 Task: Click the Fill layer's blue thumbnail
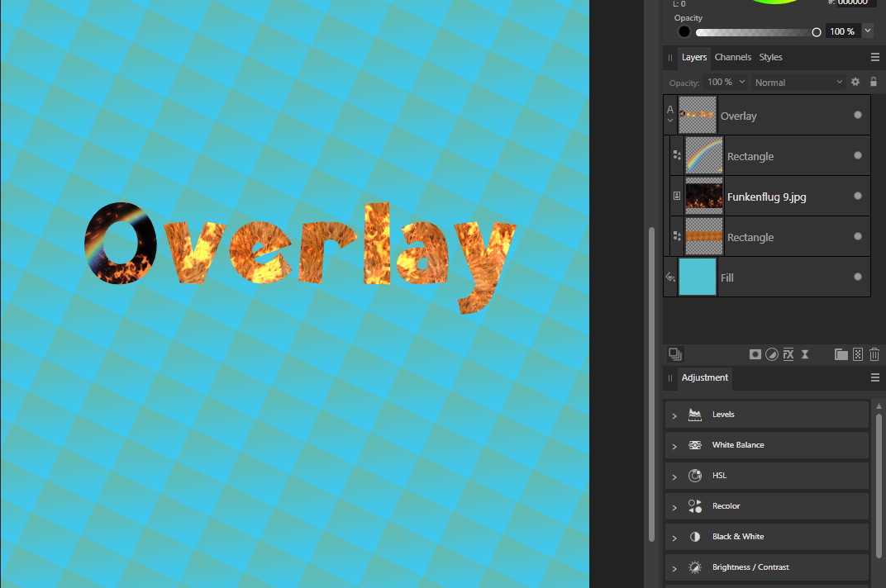698,277
